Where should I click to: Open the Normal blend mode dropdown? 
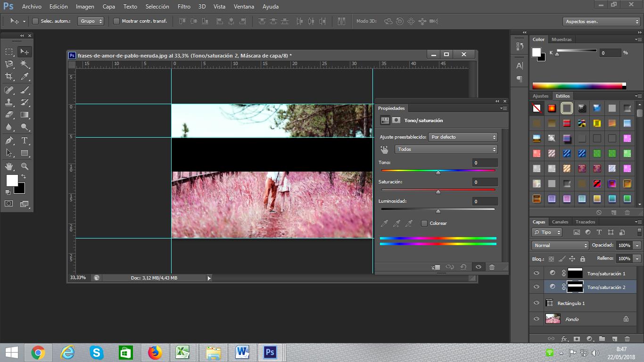[560, 246]
